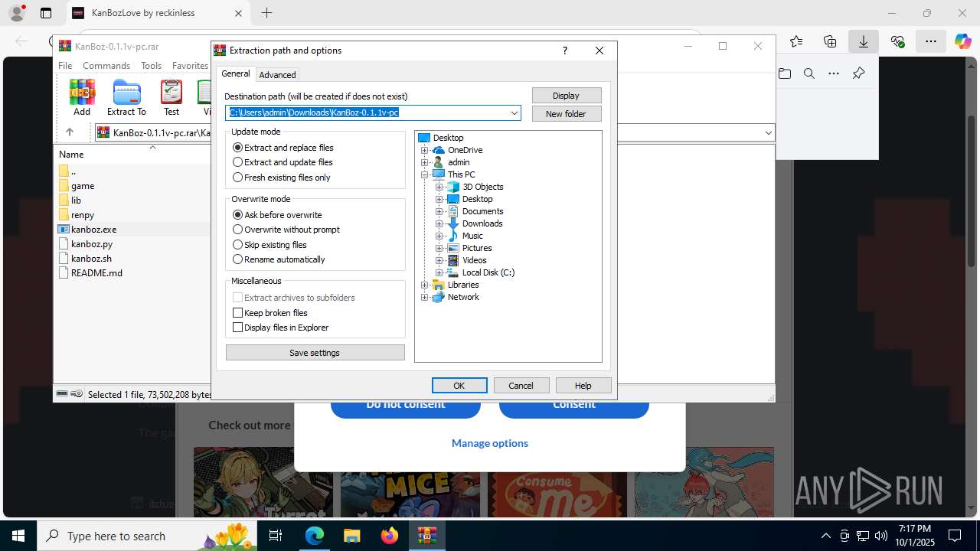Click the WinRAR taskbar icon
The height and width of the screenshot is (551, 980).
point(426,536)
